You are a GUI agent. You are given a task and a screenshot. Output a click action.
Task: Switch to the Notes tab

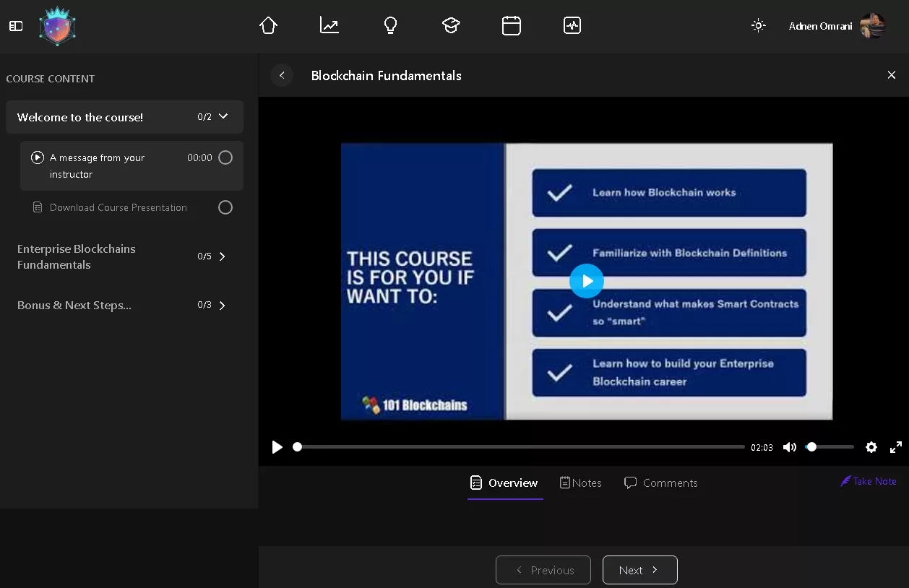(x=581, y=483)
